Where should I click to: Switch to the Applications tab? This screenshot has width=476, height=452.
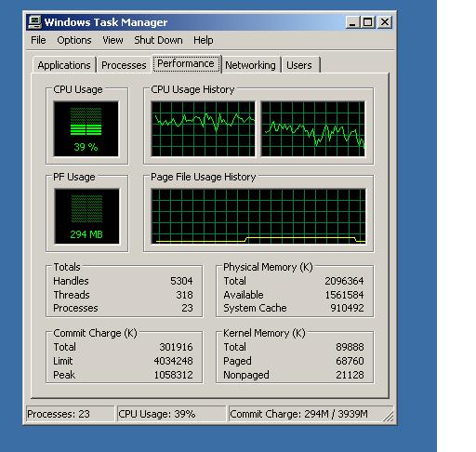click(x=64, y=65)
